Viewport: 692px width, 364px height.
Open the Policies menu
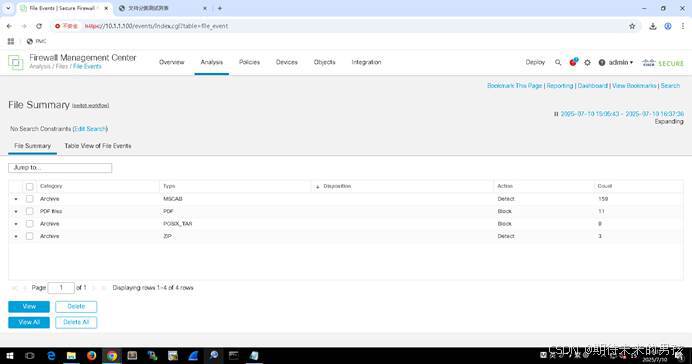point(249,62)
